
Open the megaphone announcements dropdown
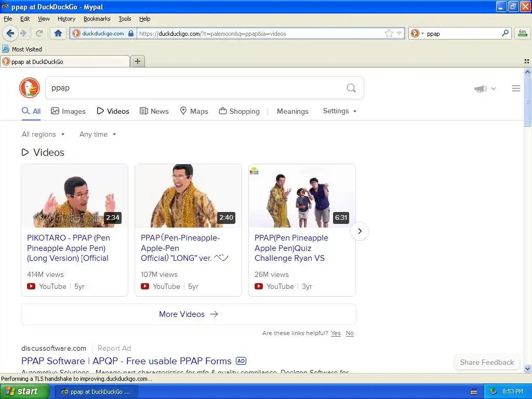[x=485, y=88]
